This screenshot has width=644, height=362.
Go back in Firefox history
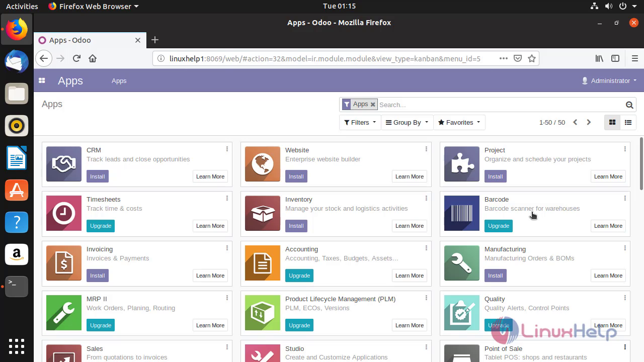[44, 58]
